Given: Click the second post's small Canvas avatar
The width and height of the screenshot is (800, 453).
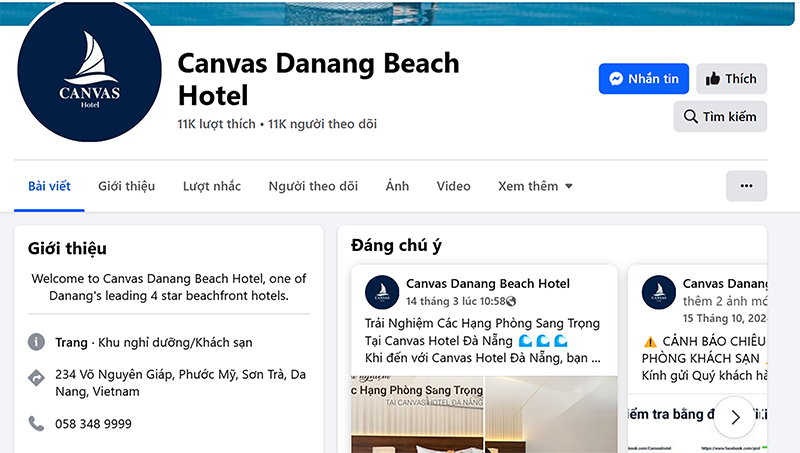Looking at the screenshot, I should click(658, 291).
